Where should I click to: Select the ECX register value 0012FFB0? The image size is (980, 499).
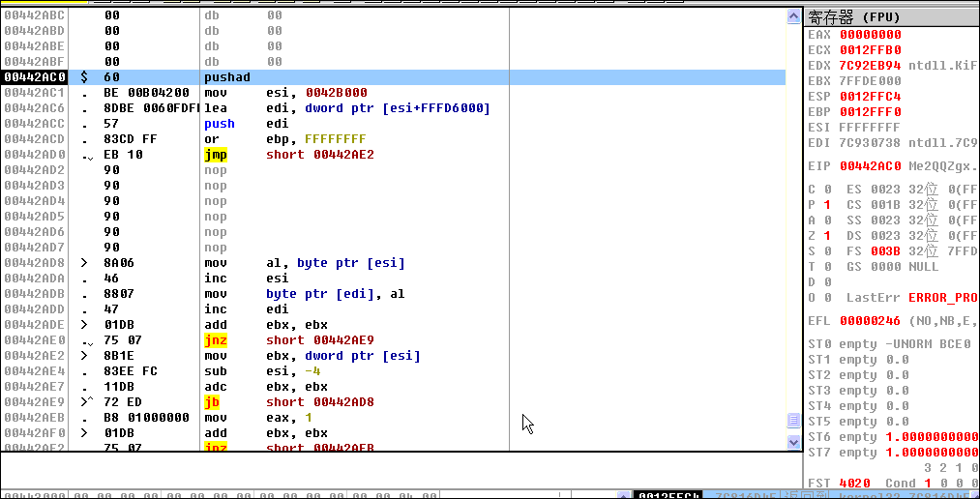point(870,50)
